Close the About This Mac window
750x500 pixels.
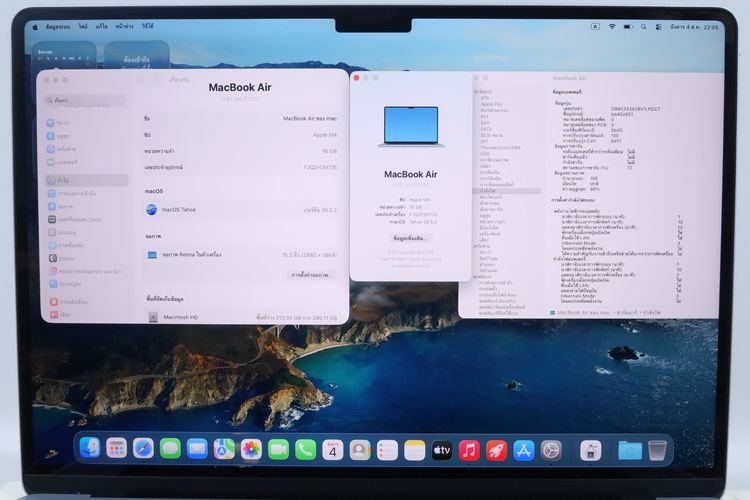356,78
